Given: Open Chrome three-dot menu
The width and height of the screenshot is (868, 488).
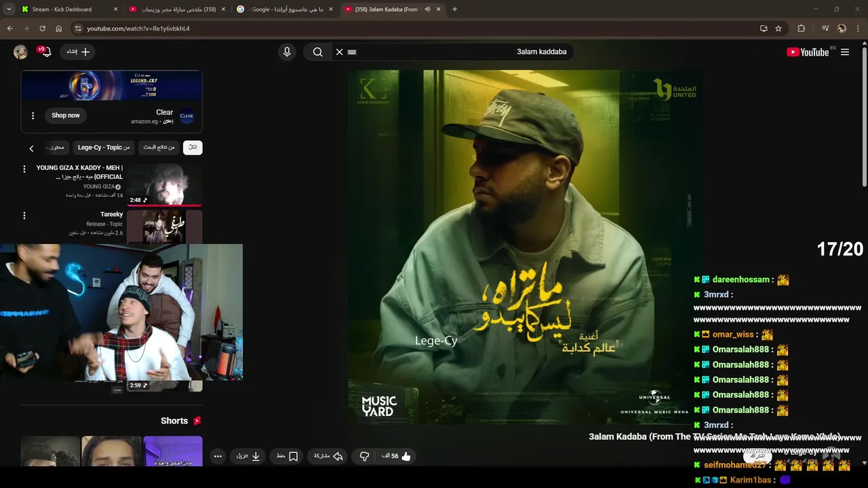Looking at the screenshot, I should point(859,28).
